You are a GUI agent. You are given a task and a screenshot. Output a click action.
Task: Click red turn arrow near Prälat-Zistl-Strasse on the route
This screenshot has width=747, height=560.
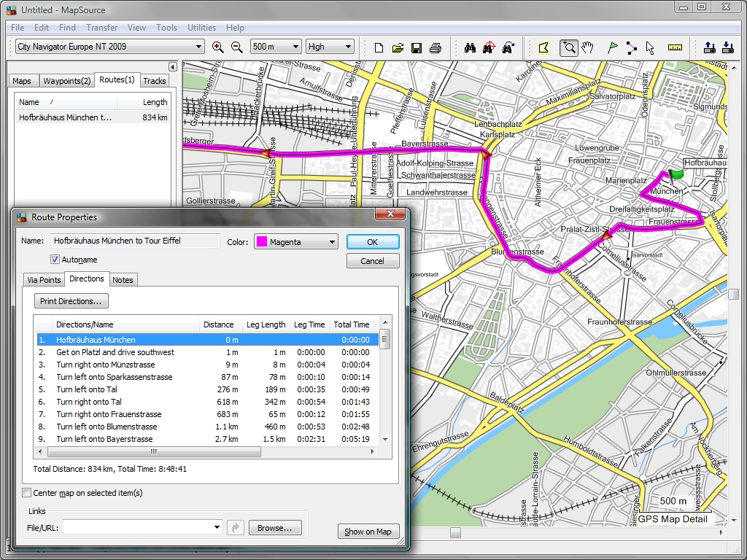[606, 236]
